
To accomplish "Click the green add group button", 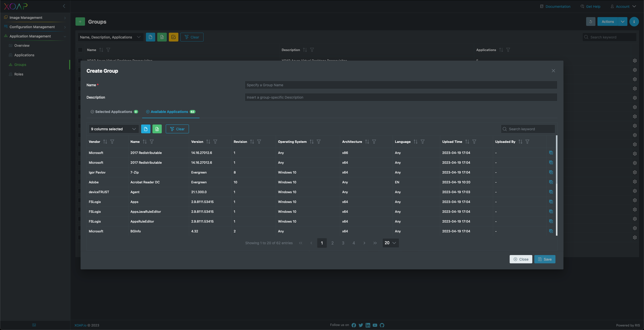I will [80, 22].
